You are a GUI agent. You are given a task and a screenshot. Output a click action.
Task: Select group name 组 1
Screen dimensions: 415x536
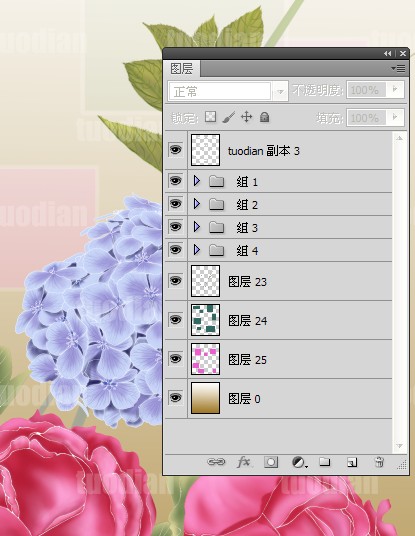coord(247,182)
